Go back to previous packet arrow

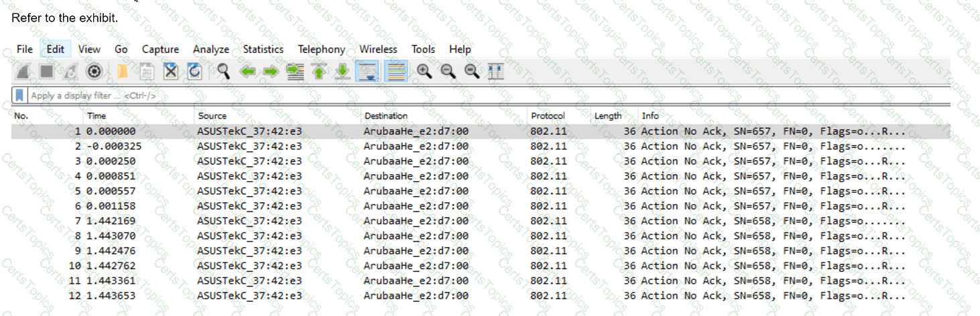[x=247, y=71]
